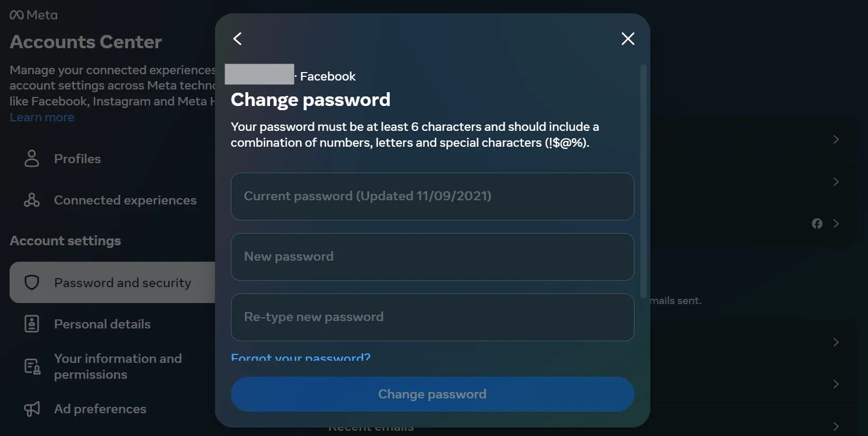Viewport: 868px width, 436px height.
Task: Open the Profiles menu item
Action: coord(77,158)
